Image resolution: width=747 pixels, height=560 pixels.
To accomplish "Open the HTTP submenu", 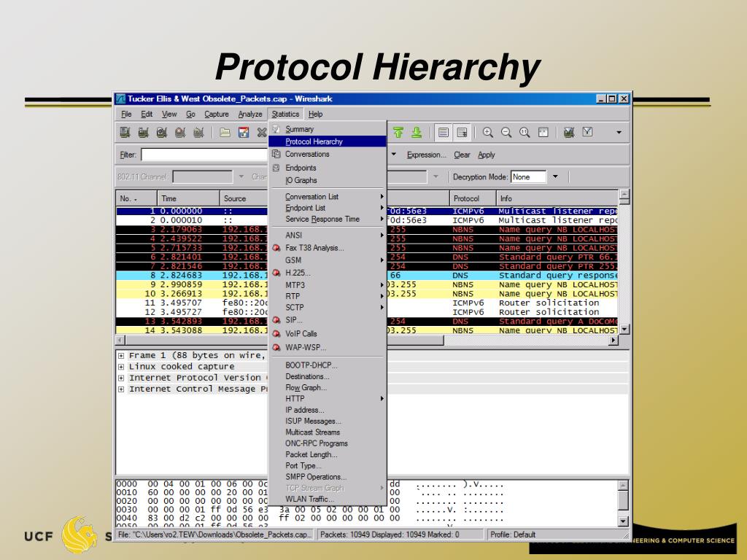I will [x=328, y=399].
